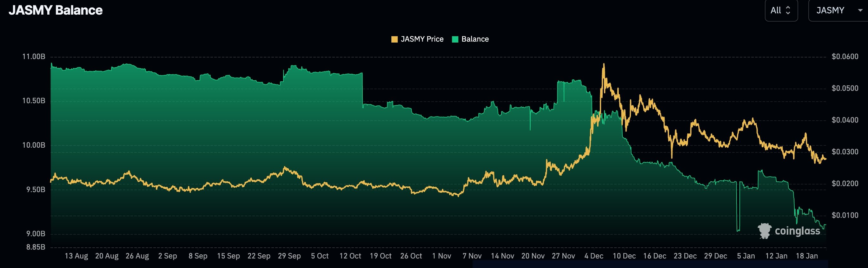The image size is (868, 268).
Task: Click the $0.0200 price axis label
Action: click(x=845, y=184)
